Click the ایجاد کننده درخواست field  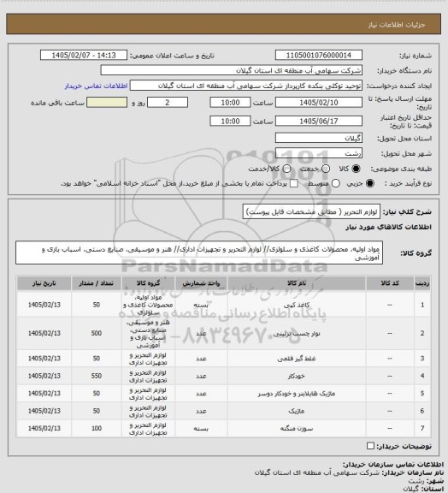coord(246,86)
